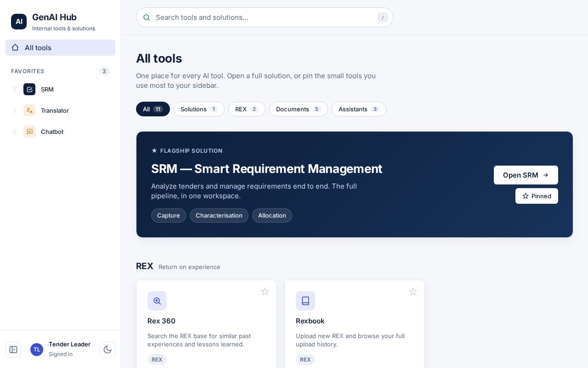Select the Assistants filter tab
Image resolution: width=588 pixels, height=368 pixels.
(x=359, y=109)
